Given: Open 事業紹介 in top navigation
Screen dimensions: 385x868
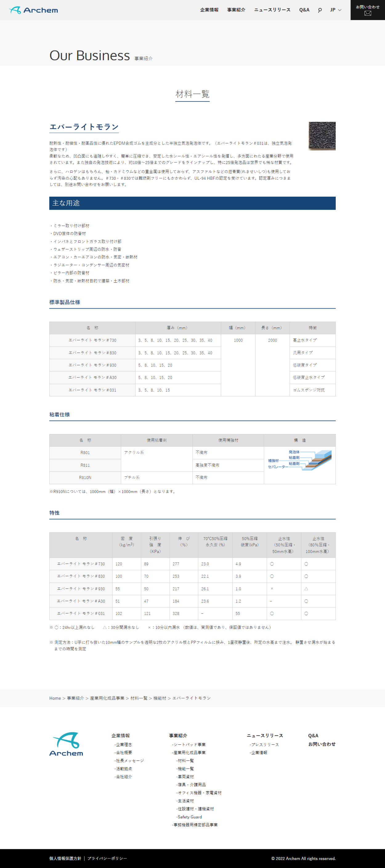Looking at the screenshot, I should pyautogui.click(x=236, y=10).
